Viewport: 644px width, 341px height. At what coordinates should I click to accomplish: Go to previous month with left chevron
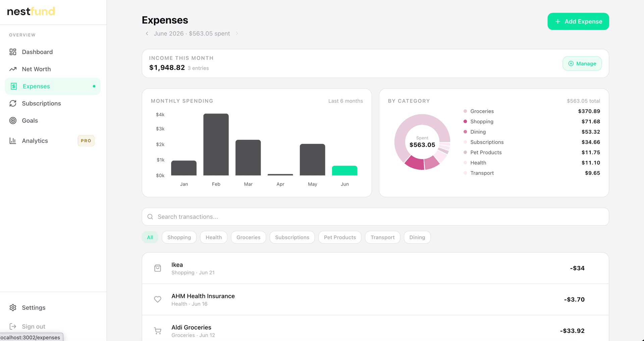pos(147,33)
